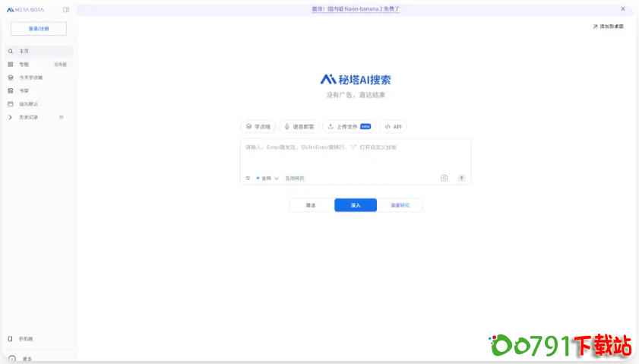The width and height of the screenshot is (639, 364).
Task: Click the camera screenshot icon in input box
Action: tap(444, 179)
